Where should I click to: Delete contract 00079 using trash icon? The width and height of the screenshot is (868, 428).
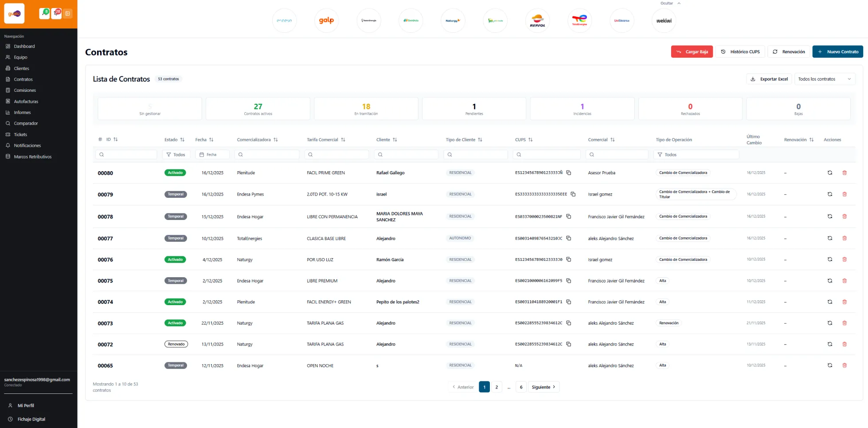click(844, 194)
